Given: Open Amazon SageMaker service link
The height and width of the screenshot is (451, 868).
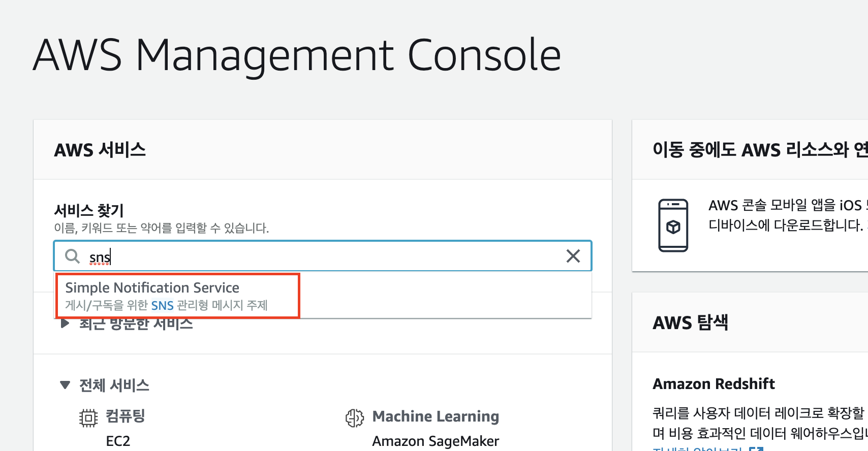Looking at the screenshot, I should click(436, 441).
